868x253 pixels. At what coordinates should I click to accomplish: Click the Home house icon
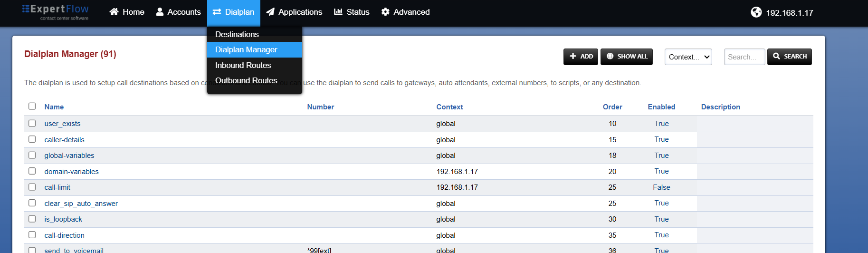pyautogui.click(x=114, y=12)
